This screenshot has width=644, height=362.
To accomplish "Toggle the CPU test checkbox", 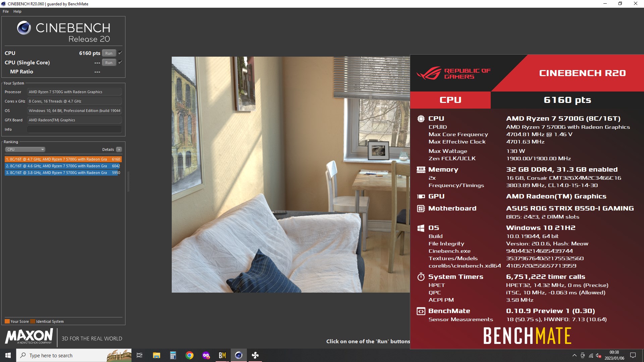I will tap(120, 53).
